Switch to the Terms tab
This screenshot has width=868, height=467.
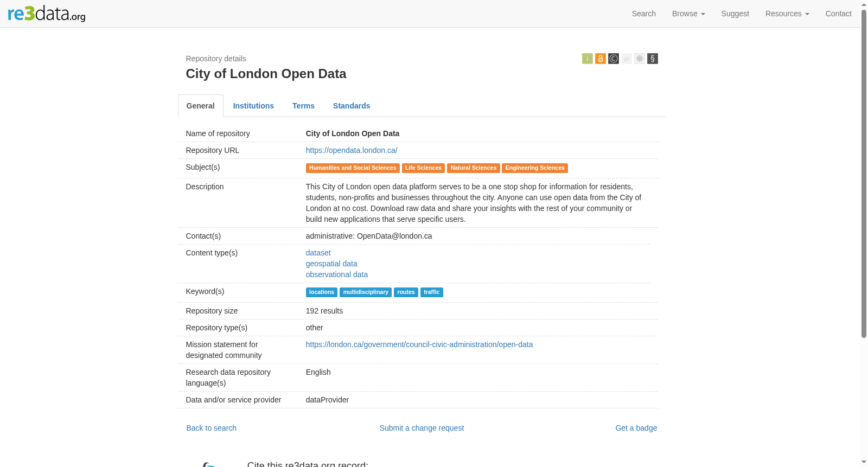click(303, 106)
